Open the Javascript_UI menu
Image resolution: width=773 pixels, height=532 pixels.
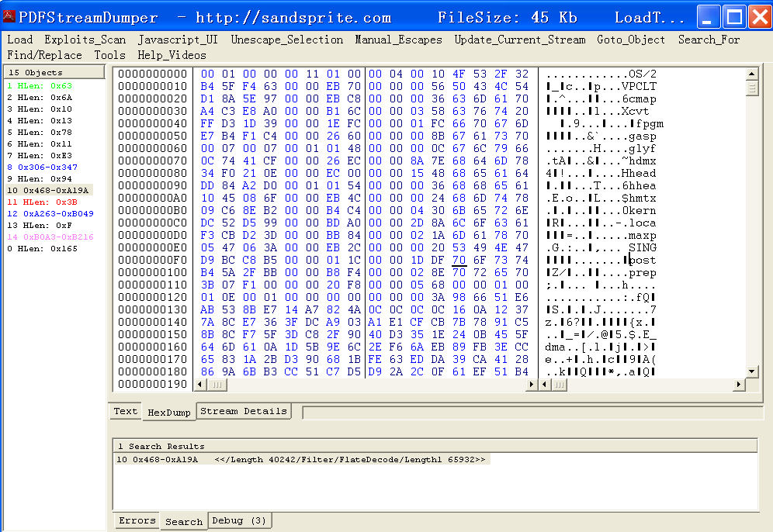(x=178, y=40)
